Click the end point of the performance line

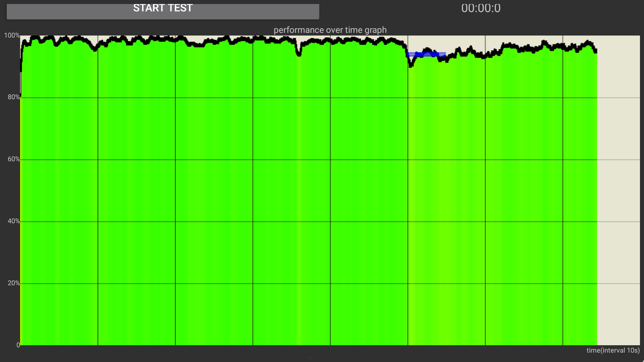(596, 51)
